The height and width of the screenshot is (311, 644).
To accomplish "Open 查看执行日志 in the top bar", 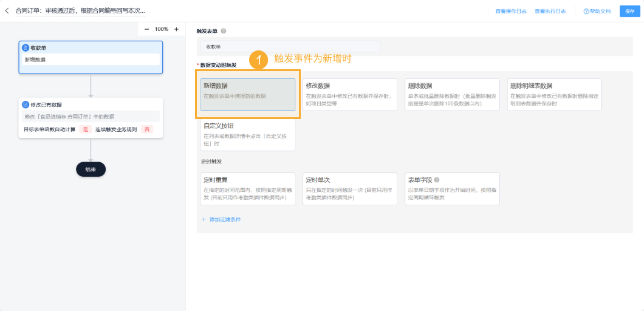I will 550,12.
